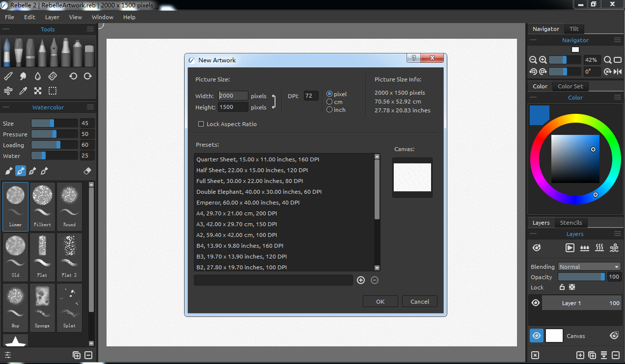Zoom out in Navigator panel

click(533, 60)
